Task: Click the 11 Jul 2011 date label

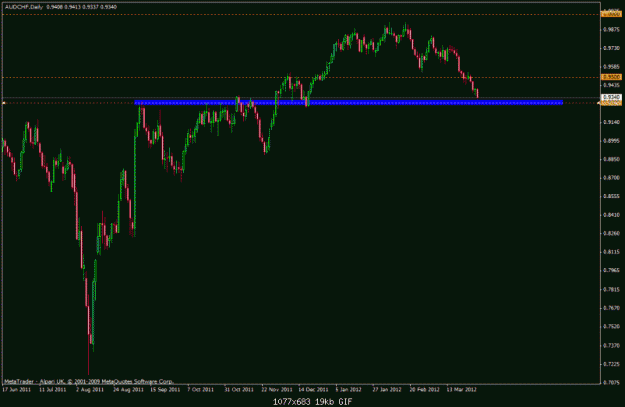Action: (53, 389)
